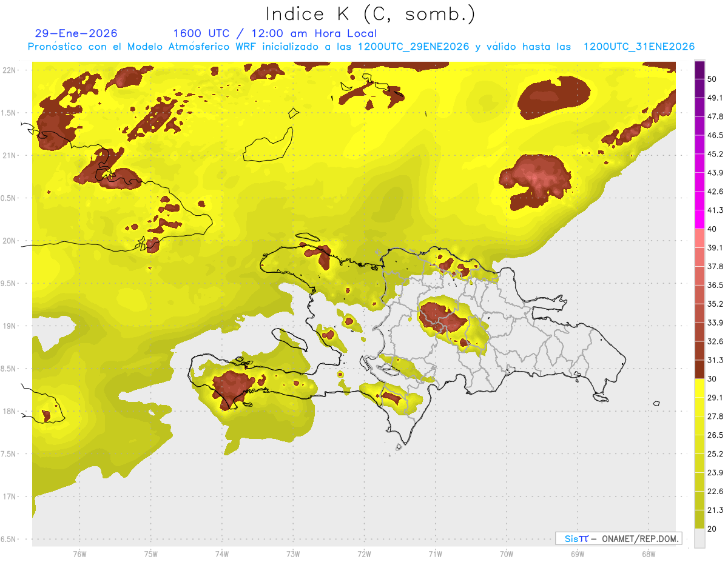Click the "70W" longitude label

pyautogui.click(x=507, y=554)
